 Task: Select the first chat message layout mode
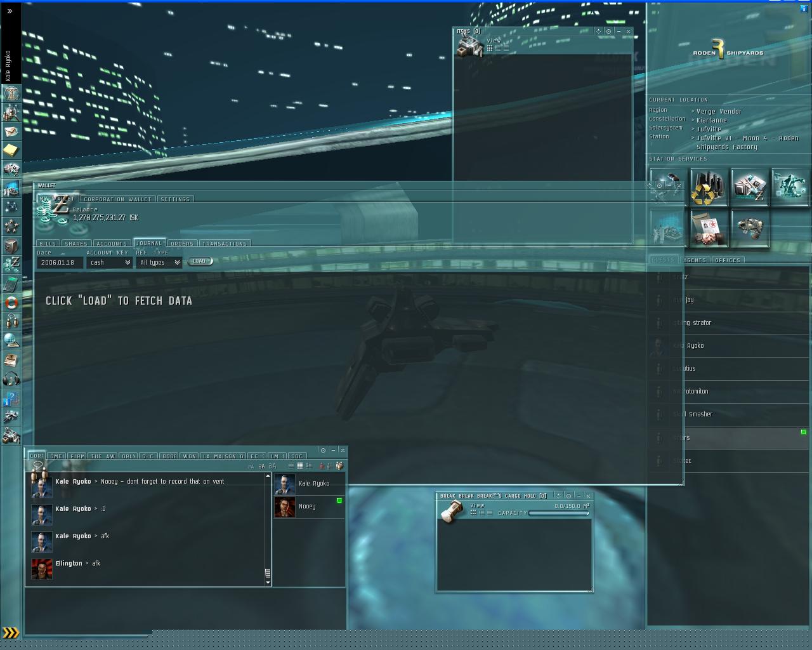pyautogui.click(x=291, y=466)
